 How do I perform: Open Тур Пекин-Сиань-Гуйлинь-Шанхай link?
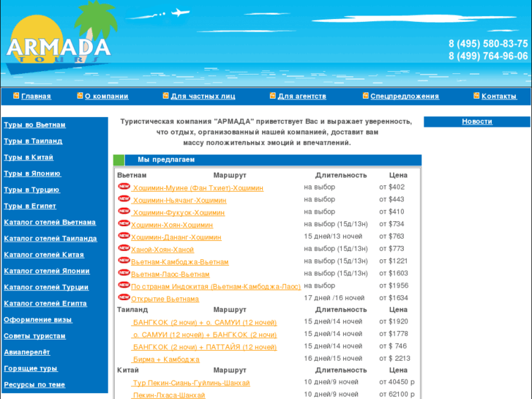(x=191, y=383)
